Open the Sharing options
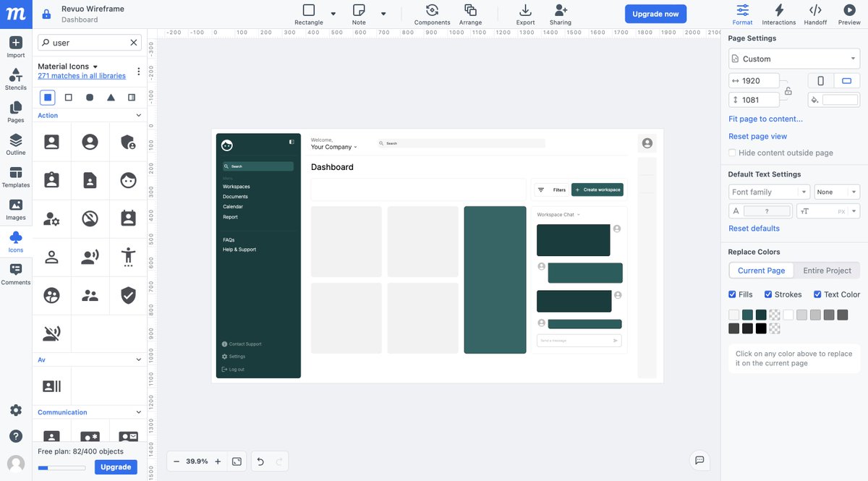The width and height of the screenshot is (868, 481). tap(561, 14)
